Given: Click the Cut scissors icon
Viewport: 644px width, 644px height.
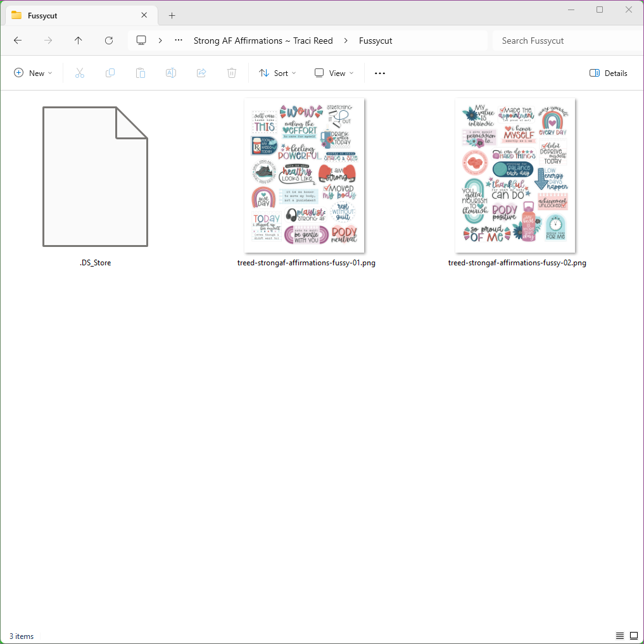Looking at the screenshot, I should [80, 73].
